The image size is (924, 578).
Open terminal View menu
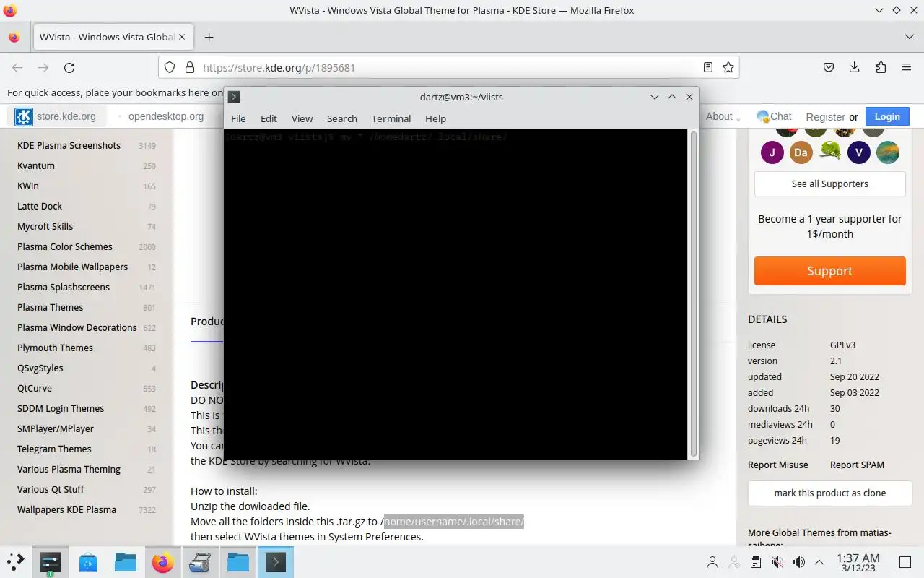point(302,118)
